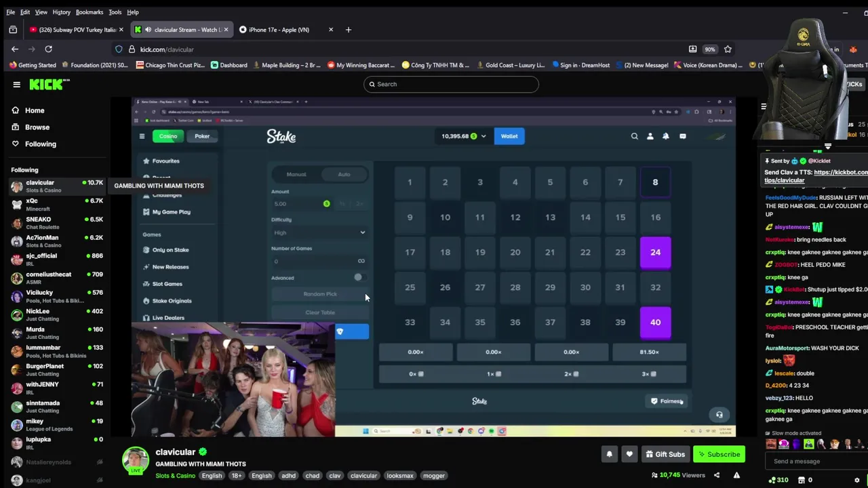Open the Dashboard bookmark
Image resolution: width=868 pixels, height=488 pixels.
(x=229, y=65)
